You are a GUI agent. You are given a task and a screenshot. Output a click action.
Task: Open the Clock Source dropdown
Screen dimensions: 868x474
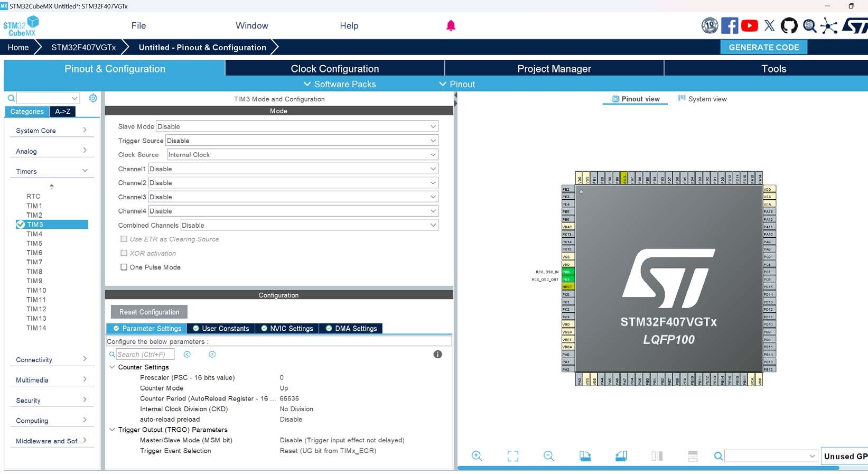click(303, 154)
